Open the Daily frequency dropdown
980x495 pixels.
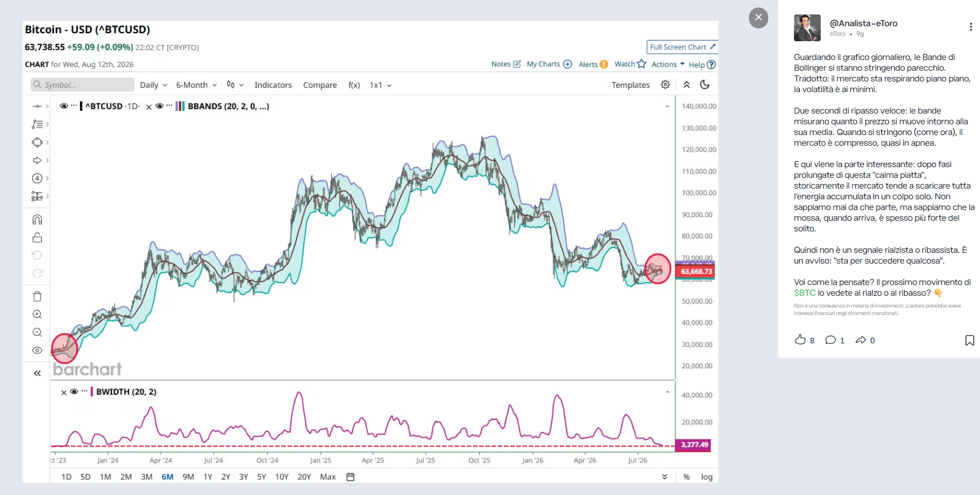coord(153,85)
